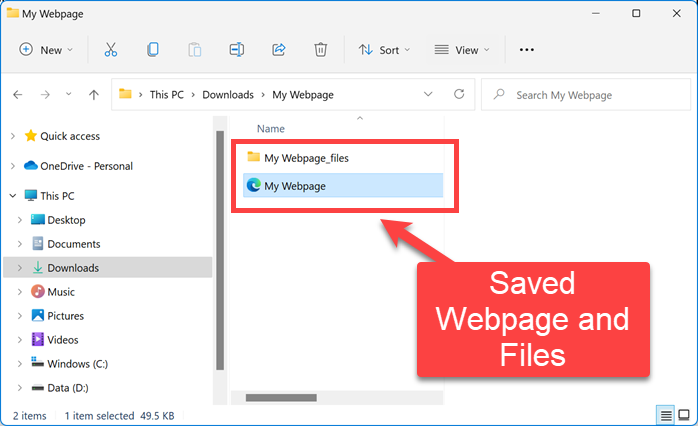Select Documents in the navigation pane
This screenshot has width=698, height=426.
pos(73,244)
